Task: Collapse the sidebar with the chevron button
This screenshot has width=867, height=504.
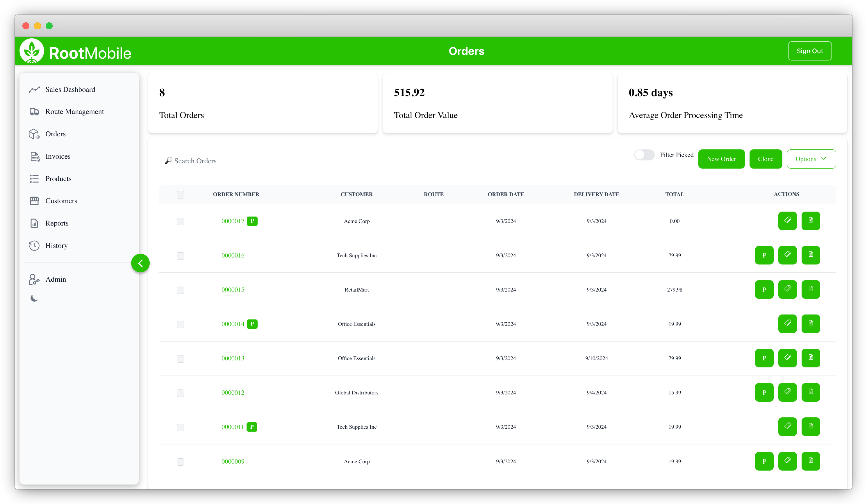Action: click(140, 263)
